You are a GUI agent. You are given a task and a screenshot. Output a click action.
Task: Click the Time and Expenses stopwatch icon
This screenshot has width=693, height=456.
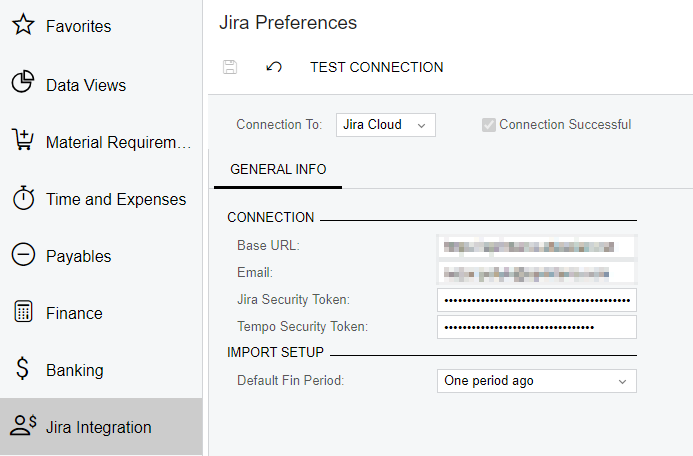point(23,198)
